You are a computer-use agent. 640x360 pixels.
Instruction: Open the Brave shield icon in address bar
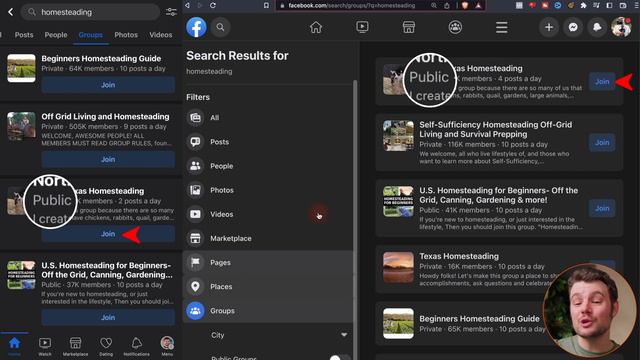pyautogui.click(x=464, y=5)
